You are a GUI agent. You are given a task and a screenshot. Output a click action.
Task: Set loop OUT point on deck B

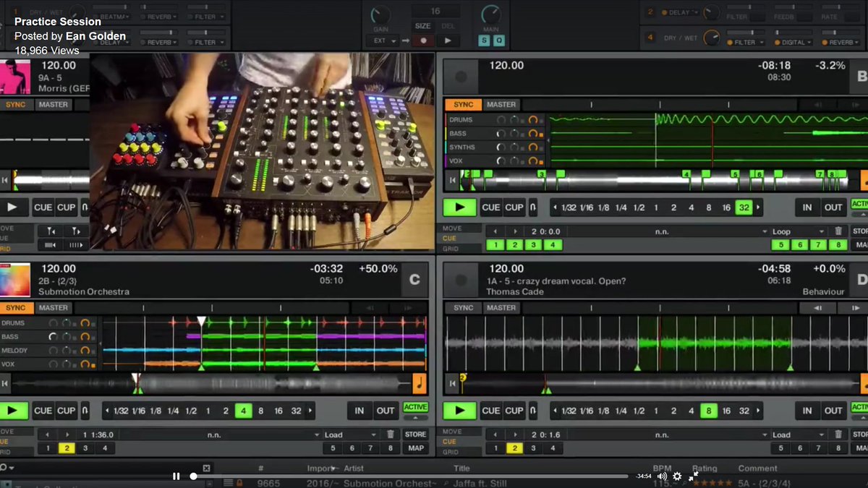point(833,207)
